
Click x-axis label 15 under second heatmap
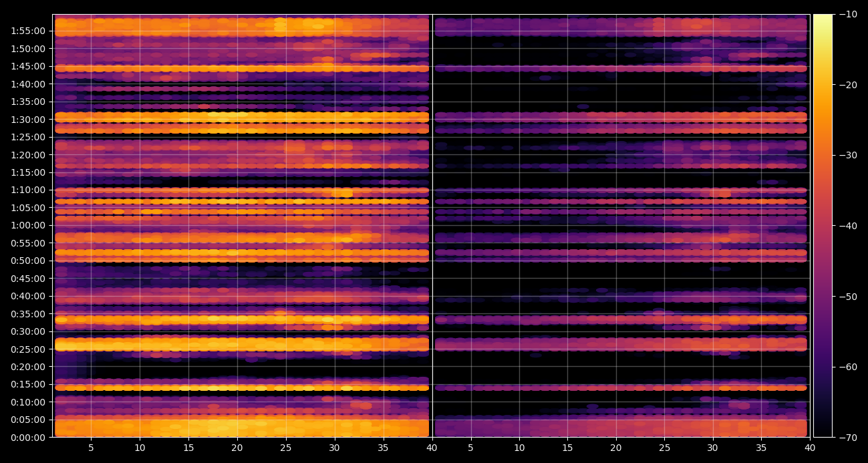[567, 448]
